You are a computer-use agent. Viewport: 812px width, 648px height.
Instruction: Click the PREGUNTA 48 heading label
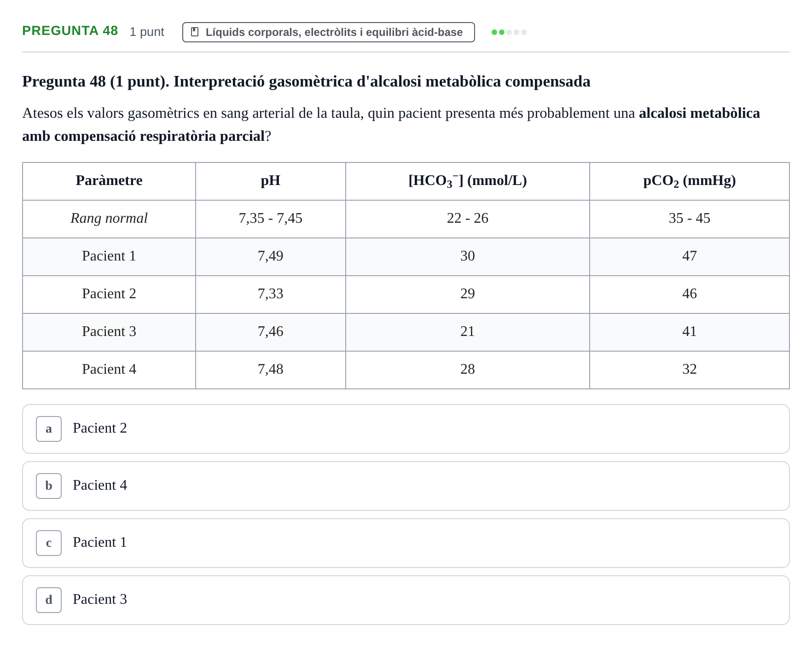coord(70,31)
